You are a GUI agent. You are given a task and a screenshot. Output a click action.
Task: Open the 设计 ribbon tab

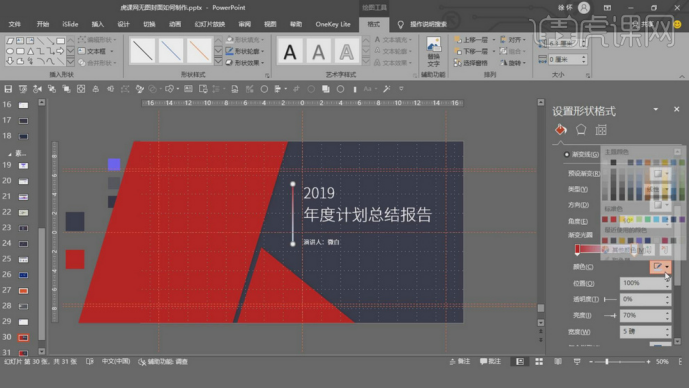click(x=123, y=24)
